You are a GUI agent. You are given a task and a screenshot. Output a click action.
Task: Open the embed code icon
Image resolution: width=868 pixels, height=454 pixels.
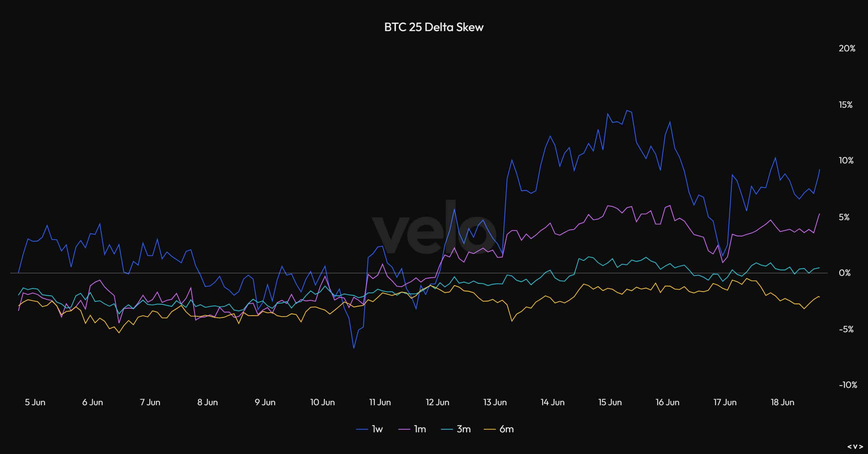pos(855,446)
